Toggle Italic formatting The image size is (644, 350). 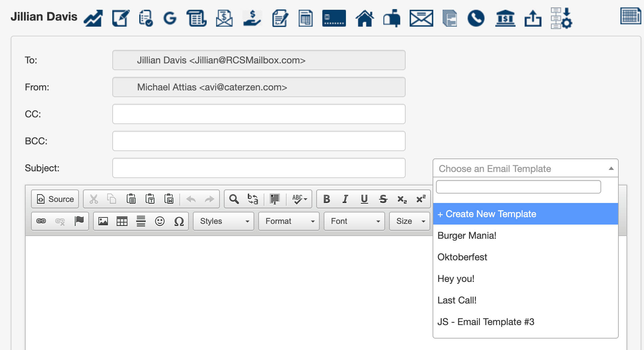click(345, 199)
